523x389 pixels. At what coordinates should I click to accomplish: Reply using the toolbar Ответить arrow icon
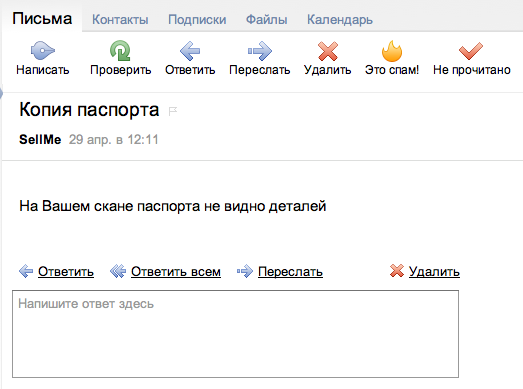coord(190,51)
